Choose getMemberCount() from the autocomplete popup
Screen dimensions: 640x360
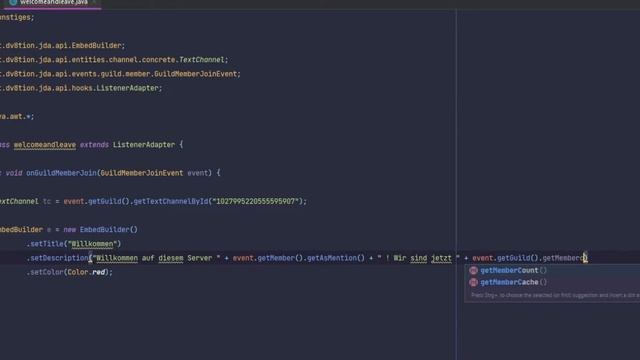513,270
